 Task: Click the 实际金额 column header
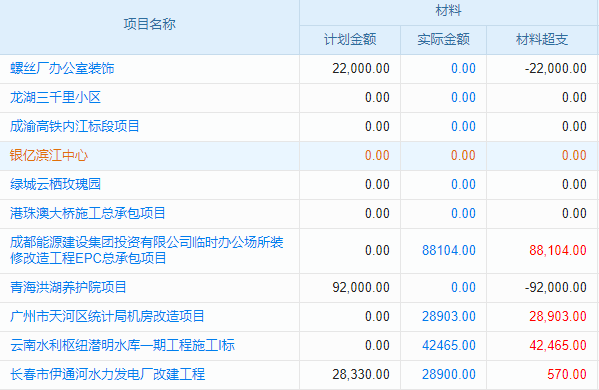[444, 39]
